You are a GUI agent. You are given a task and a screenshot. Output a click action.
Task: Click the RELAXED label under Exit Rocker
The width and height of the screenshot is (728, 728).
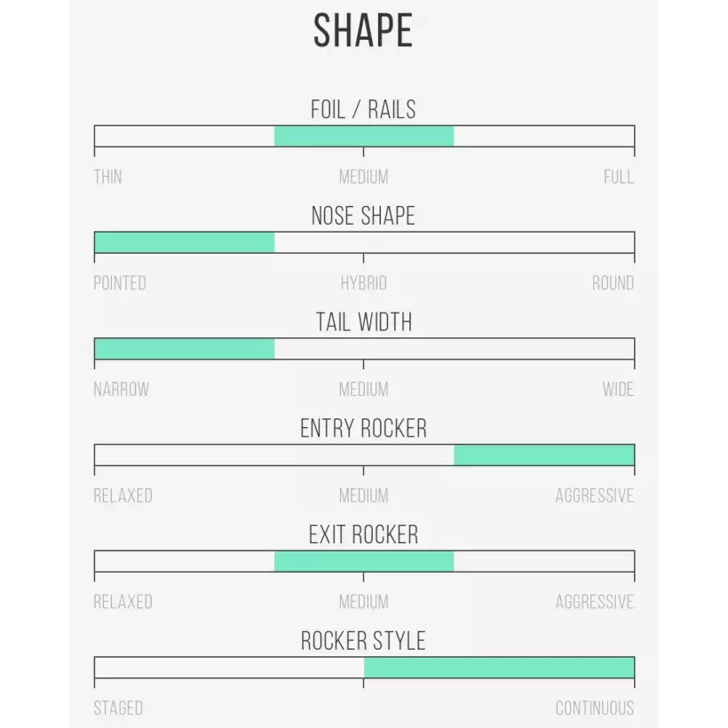pyautogui.click(x=123, y=602)
